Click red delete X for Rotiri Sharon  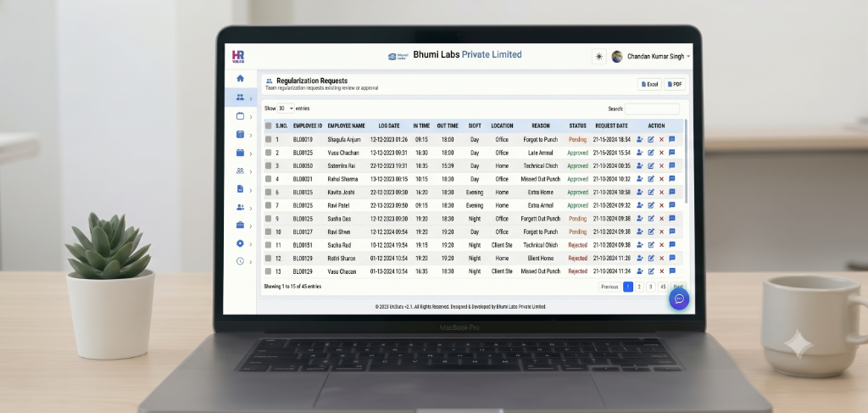click(661, 258)
